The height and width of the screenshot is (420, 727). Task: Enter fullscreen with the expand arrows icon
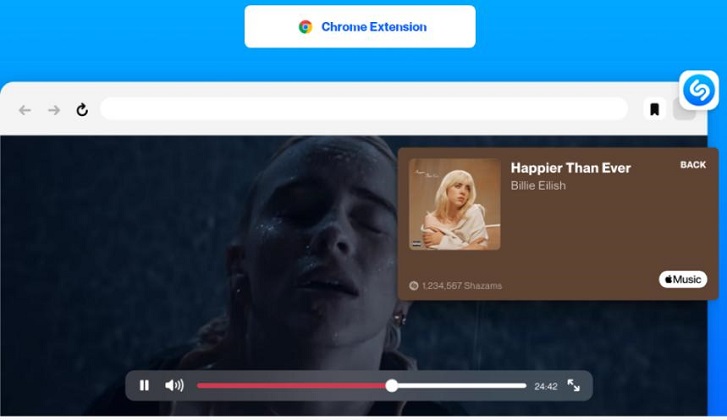574,385
